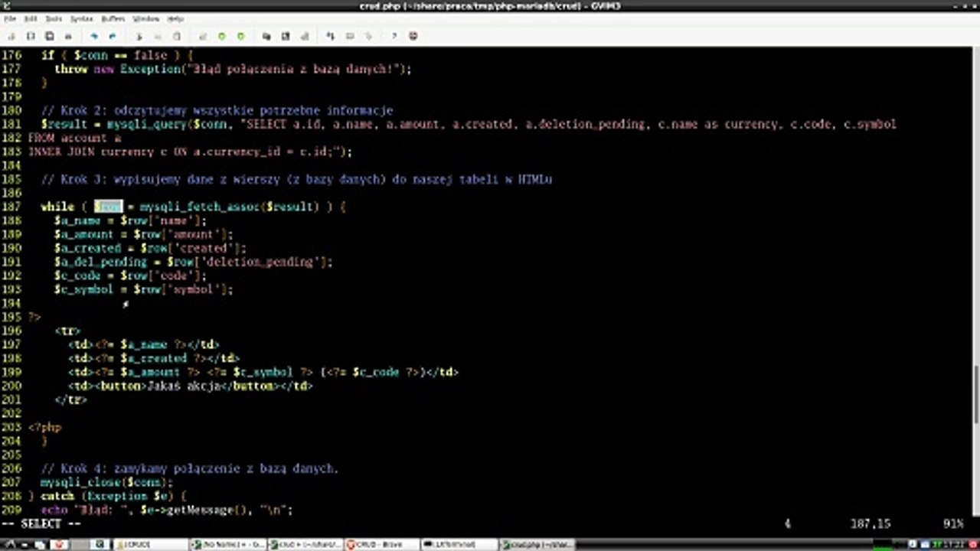Click the Copy toolbar icon
This screenshot has height=551, width=980.
tap(158, 36)
